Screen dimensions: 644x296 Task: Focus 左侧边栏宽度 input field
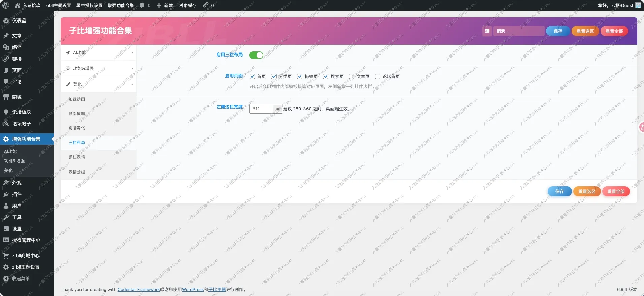pos(262,109)
